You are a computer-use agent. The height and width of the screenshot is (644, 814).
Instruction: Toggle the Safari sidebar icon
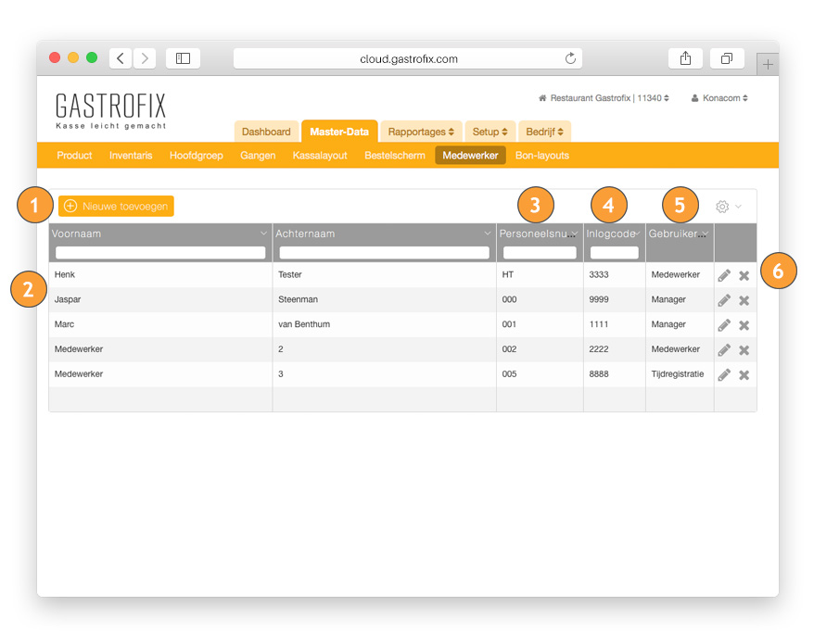click(183, 58)
